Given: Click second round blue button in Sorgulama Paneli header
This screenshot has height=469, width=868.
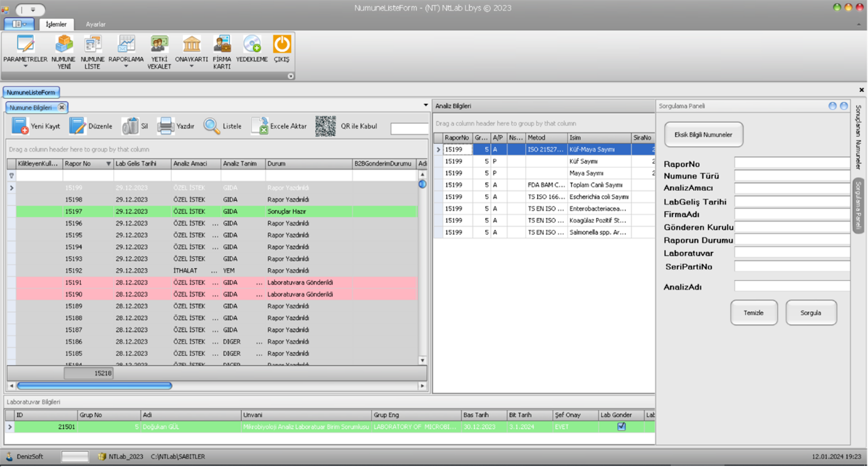Looking at the screenshot, I should [844, 106].
